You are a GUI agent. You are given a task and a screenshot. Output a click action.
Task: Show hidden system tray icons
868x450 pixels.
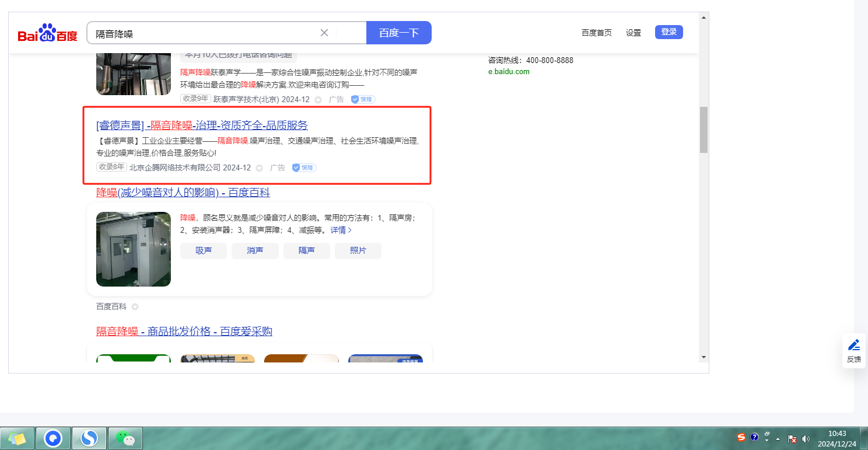(778, 438)
